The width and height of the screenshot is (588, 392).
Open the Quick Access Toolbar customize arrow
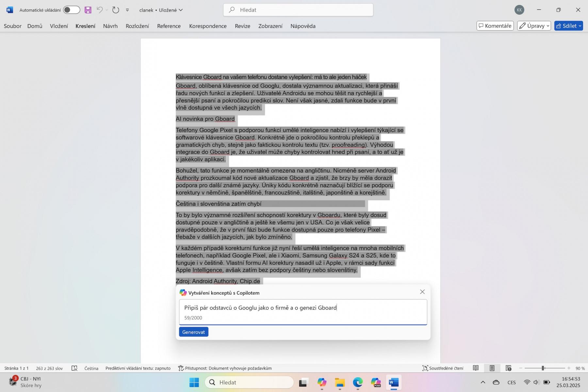point(127,10)
